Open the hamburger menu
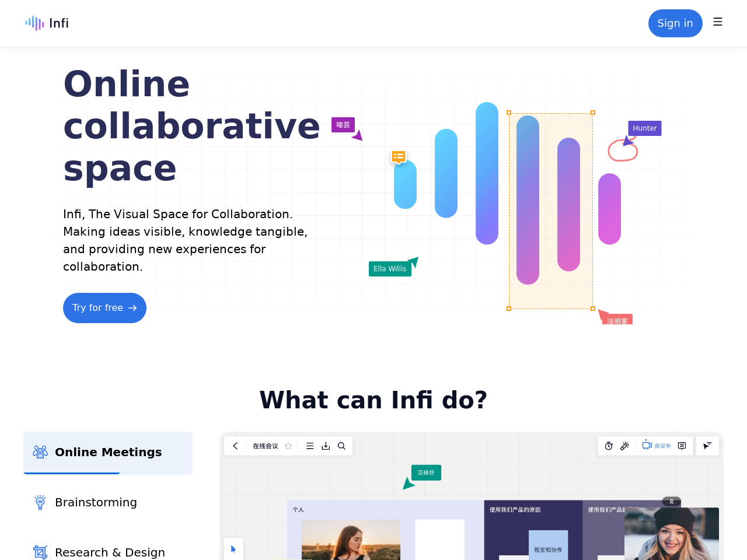747x560 pixels. (718, 22)
